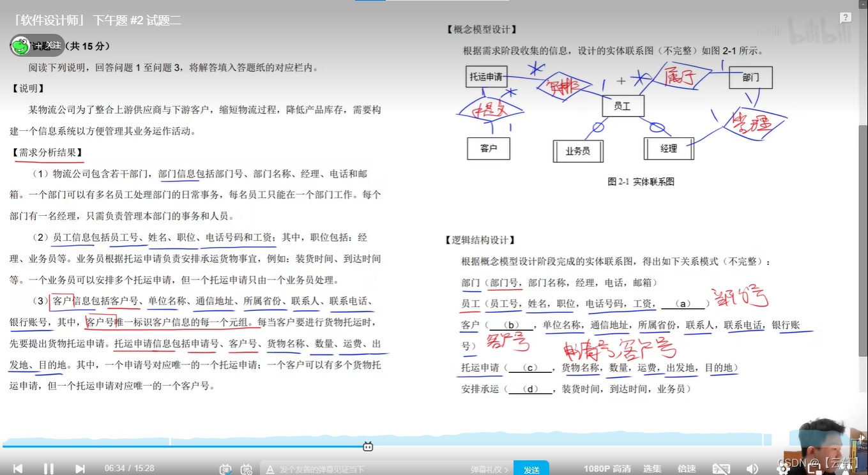Skip to the next video
This screenshot has height=475, width=868.
point(80,469)
